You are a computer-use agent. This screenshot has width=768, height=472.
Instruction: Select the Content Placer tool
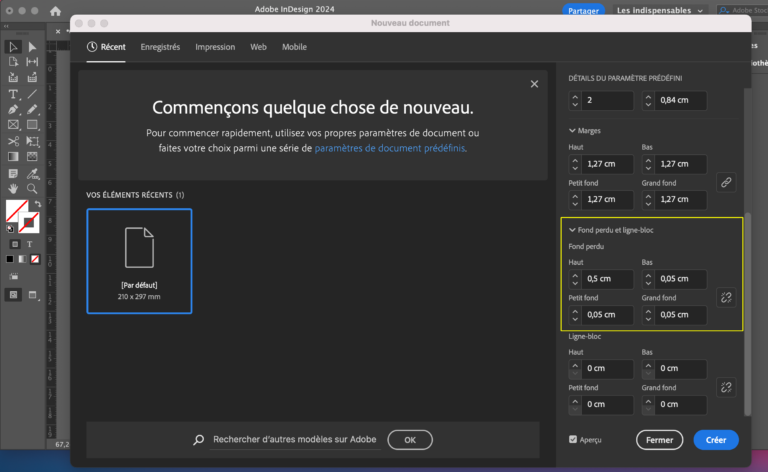(x=32, y=78)
